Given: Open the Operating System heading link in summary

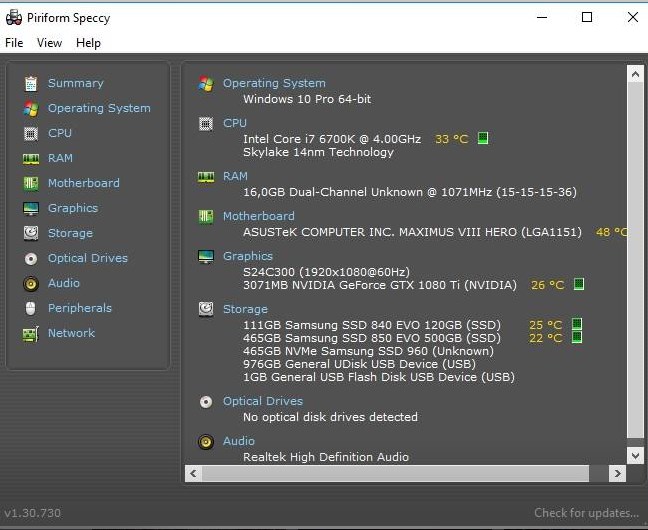Looking at the screenshot, I should point(274,83).
